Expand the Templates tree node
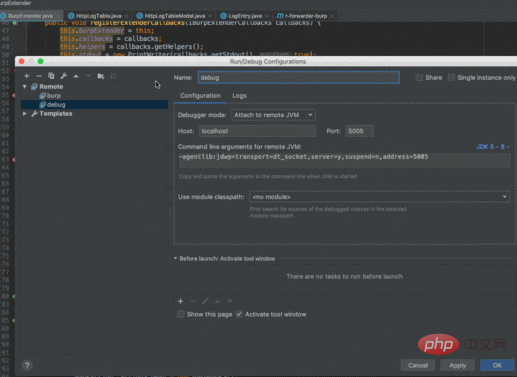This screenshot has height=377, width=517. coord(25,114)
